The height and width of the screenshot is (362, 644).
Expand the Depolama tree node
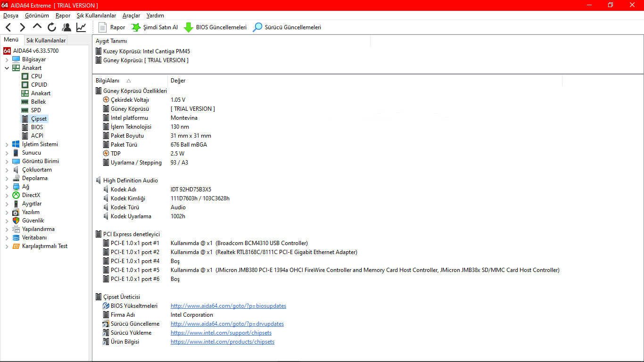(7, 178)
